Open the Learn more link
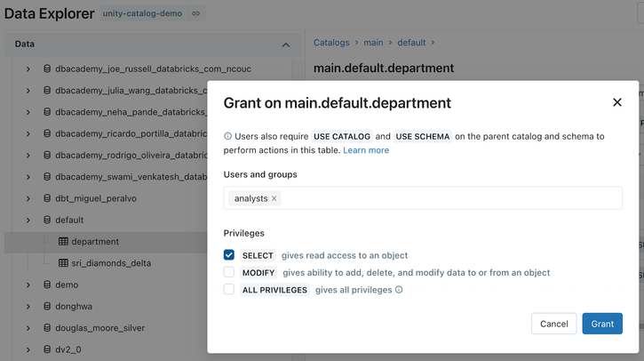This screenshot has width=644, height=361. tap(366, 150)
